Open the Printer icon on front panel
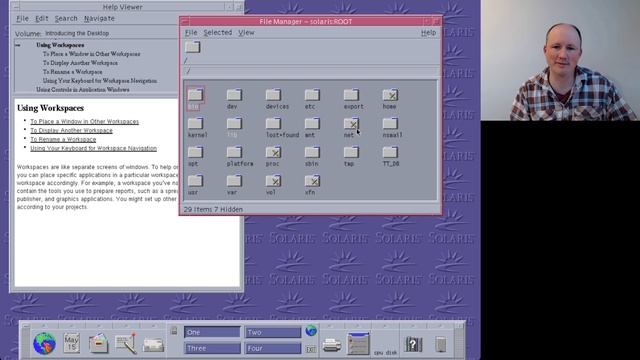This screenshot has height=360, width=640. pyautogui.click(x=331, y=345)
